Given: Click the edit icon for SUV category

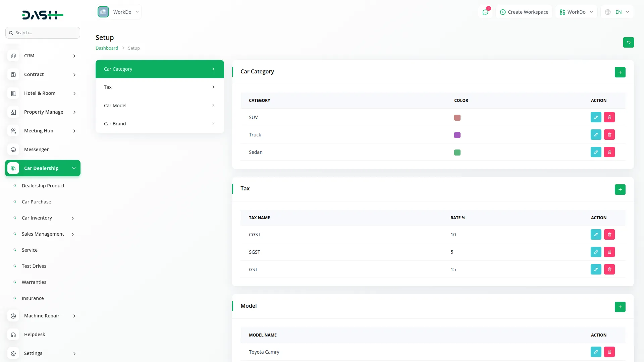Looking at the screenshot, I should (596, 117).
